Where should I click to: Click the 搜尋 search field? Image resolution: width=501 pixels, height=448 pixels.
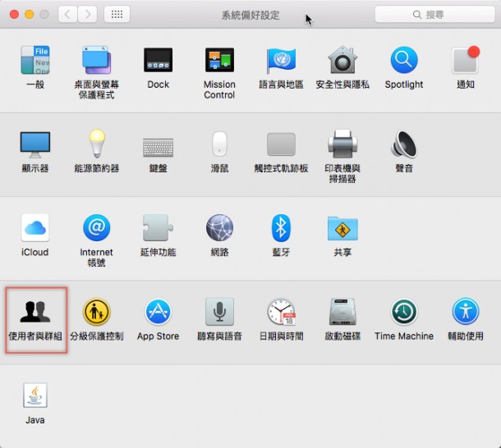434,15
